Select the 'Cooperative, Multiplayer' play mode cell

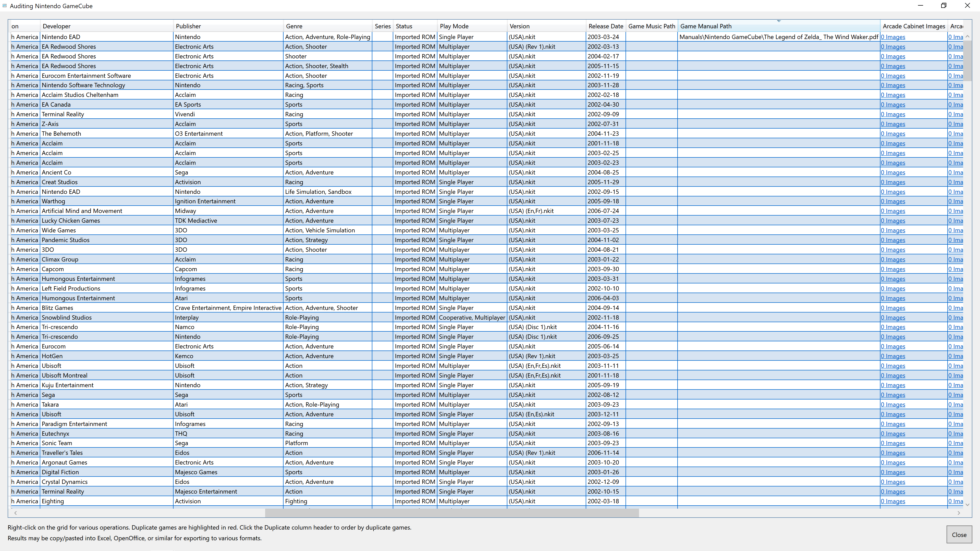[472, 318]
